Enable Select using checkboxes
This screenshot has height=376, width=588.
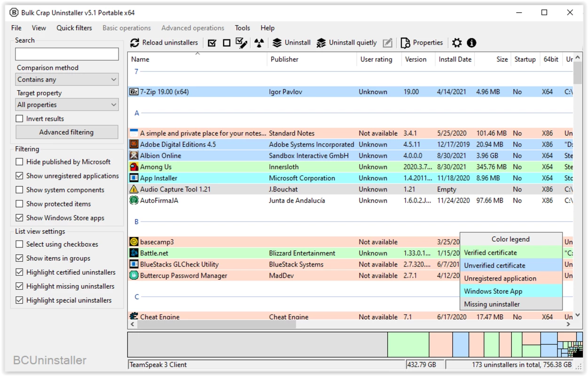point(19,244)
